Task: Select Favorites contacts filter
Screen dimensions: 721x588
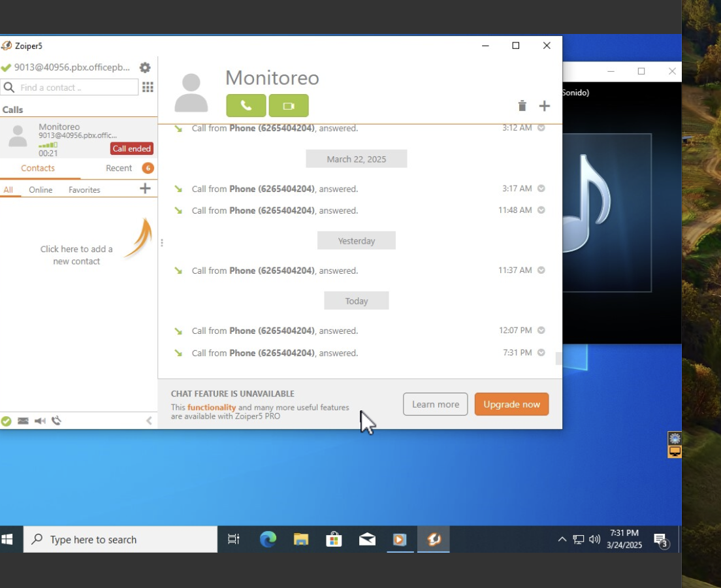Action: [84, 189]
